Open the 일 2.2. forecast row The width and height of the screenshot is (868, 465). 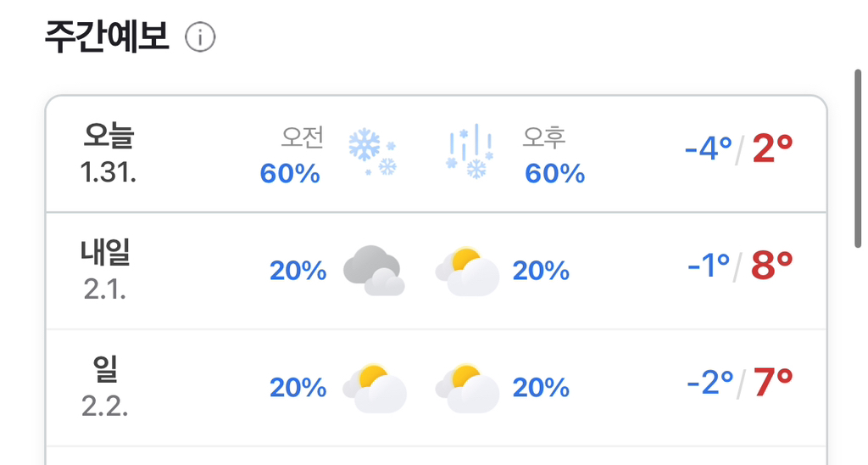point(437,388)
